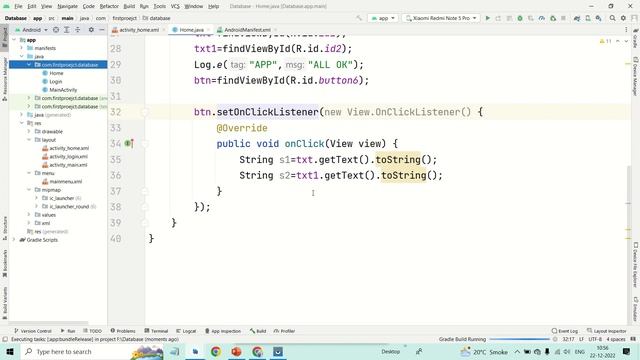640x360 pixels.
Task: Toggle the Device File Explorer side tab
Action: tap(635, 265)
